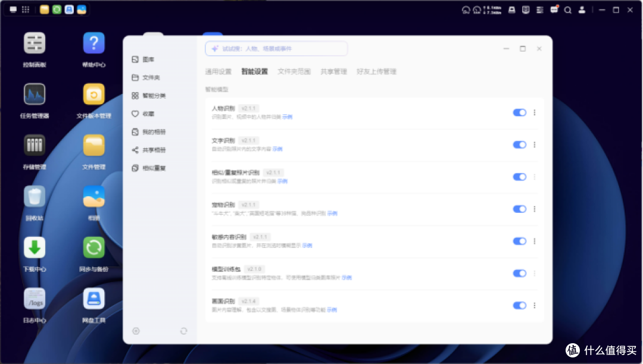Click 示例 link under 敏感内容识别

(x=307, y=246)
